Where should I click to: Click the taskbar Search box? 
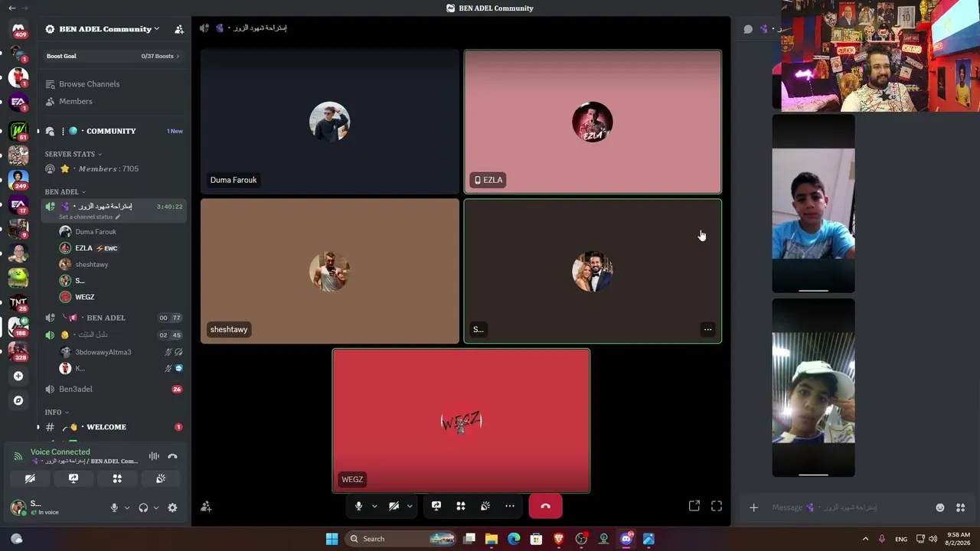401,539
